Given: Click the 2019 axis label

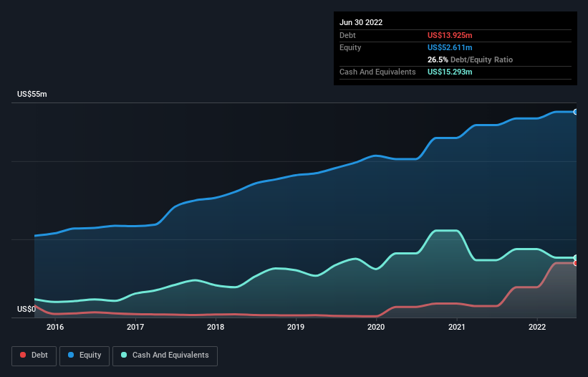Looking at the screenshot, I should (x=296, y=327).
